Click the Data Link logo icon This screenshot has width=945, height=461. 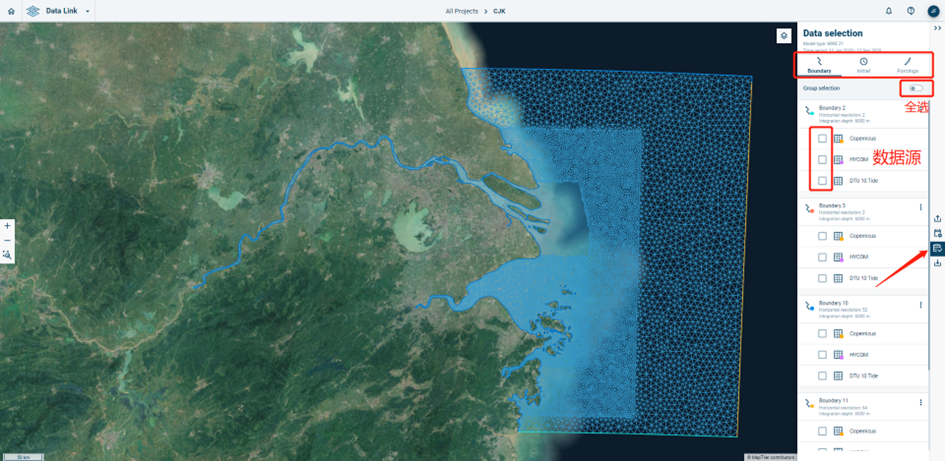(x=33, y=11)
